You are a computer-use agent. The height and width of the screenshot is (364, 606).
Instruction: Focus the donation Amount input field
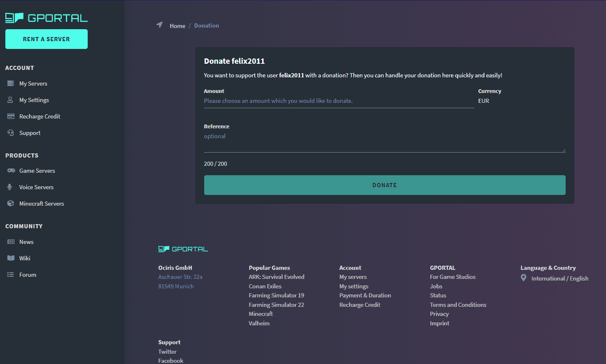pyautogui.click(x=339, y=101)
